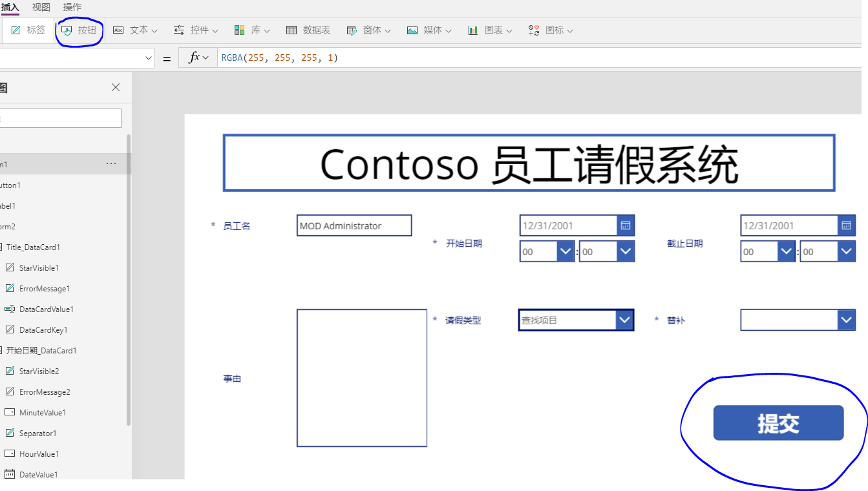This screenshot has height=491, width=868.
Task: Insert a 数据表 data table
Action: coord(308,30)
